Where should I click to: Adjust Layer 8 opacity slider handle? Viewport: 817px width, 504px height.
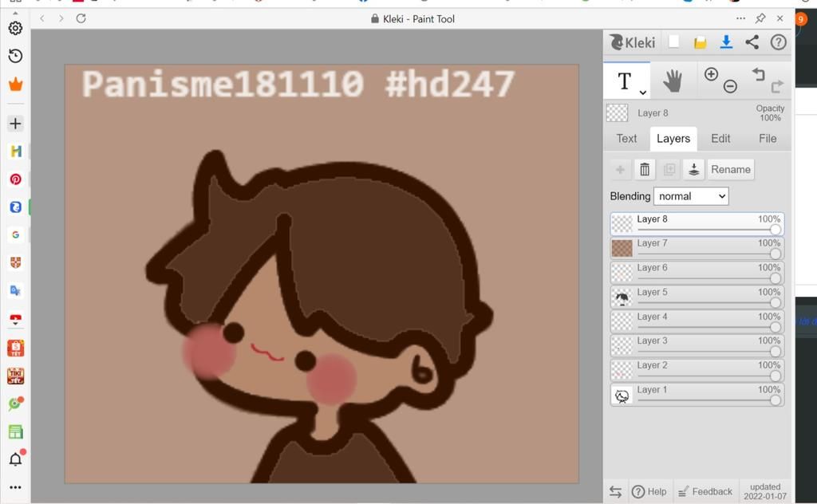coord(776,230)
